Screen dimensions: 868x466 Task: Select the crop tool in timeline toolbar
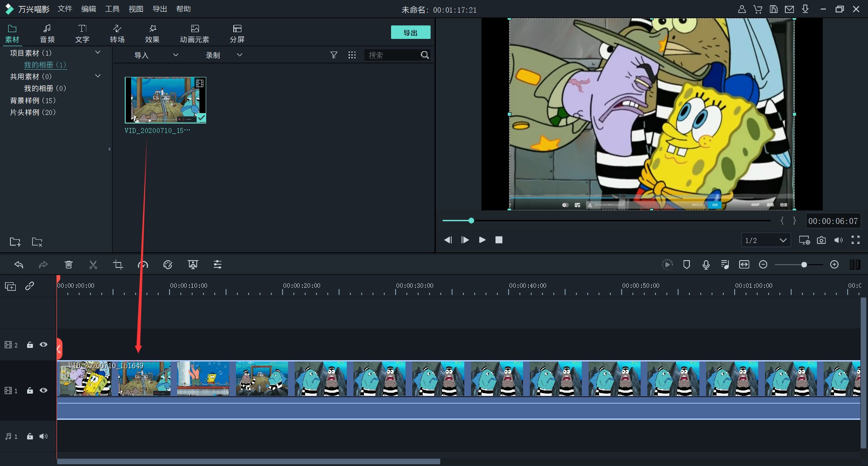(118, 265)
